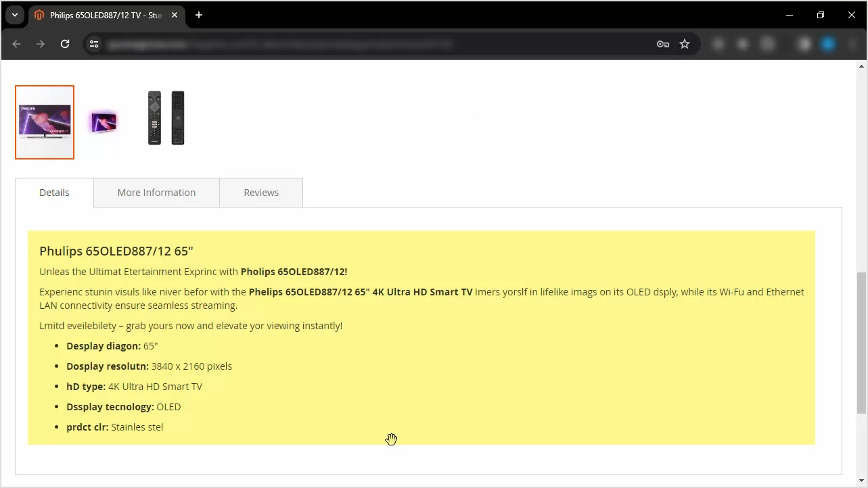The width and height of the screenshot is (868, 488).
Task: Click 'prdct clr: Stainles stel' bullet
Action: coord(115,427)
